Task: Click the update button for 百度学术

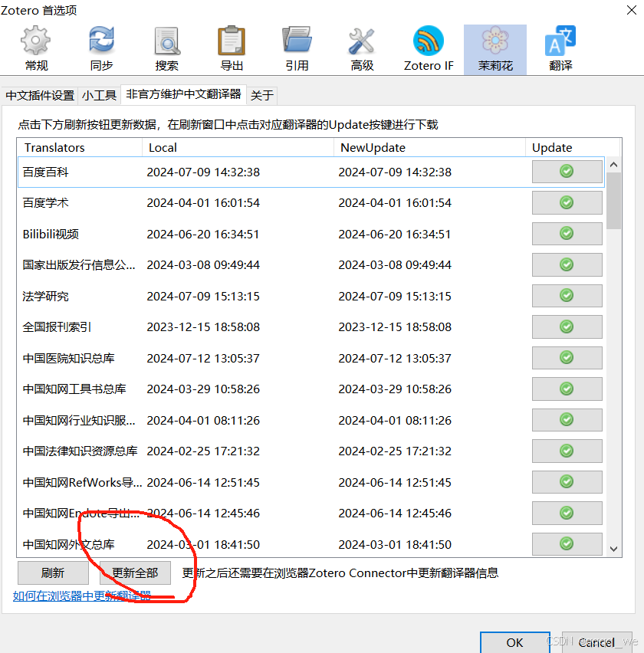Action: [x=567, y=203]
